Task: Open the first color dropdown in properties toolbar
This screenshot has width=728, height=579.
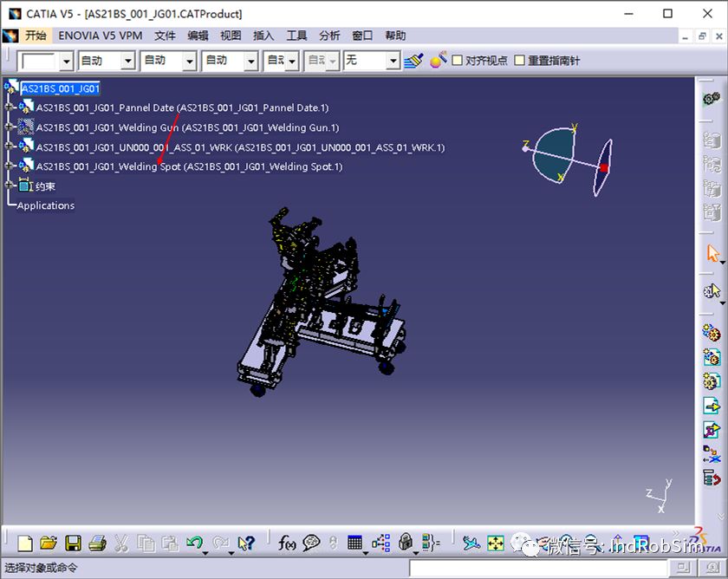Action: click(x=67, y=61)
